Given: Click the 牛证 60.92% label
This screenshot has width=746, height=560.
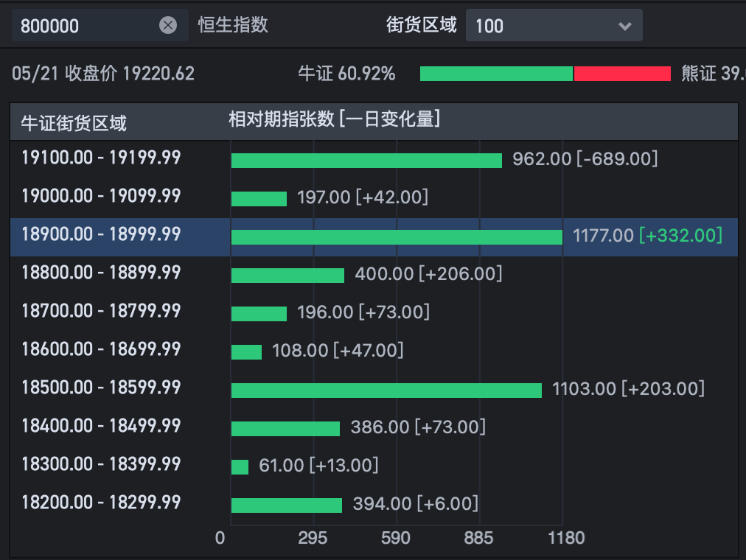Looking at the screenshot, I should click(x=346, y=74).
